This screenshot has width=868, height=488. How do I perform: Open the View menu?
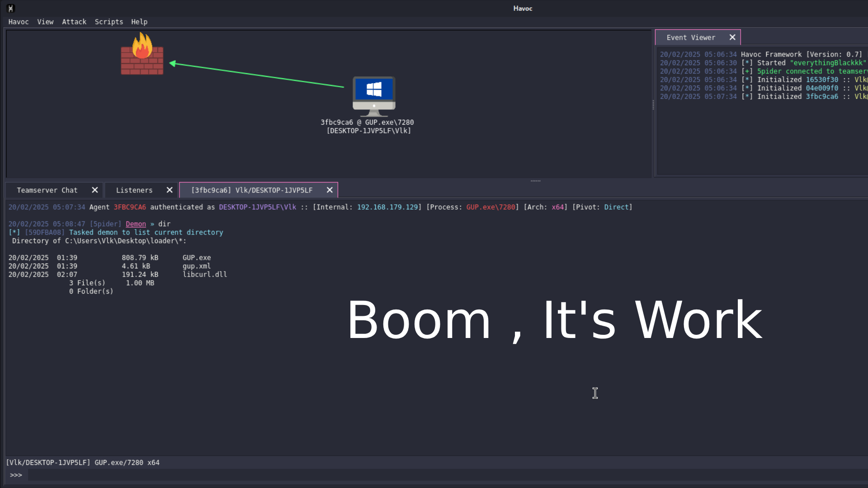point(45,22)
